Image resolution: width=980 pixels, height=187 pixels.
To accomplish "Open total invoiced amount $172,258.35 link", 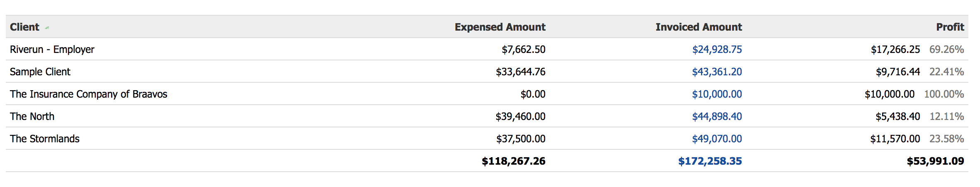I will coord(710,161).
